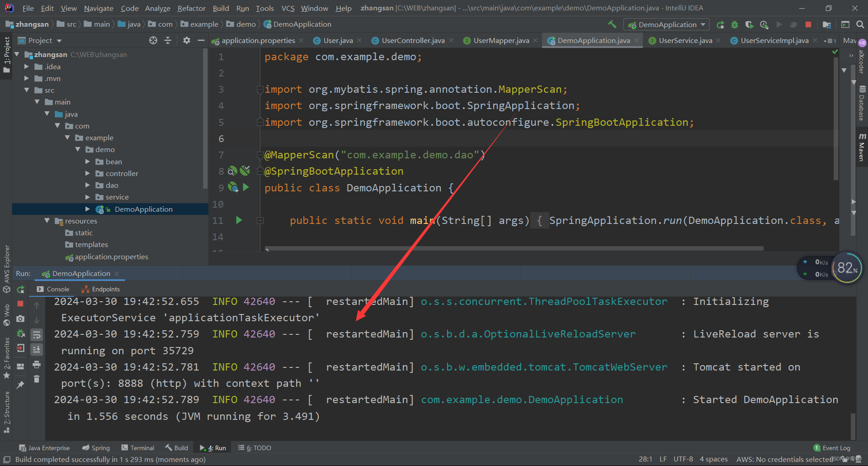Toggle the Structure side panel
868x466 pixels.
tap(6, 412)
